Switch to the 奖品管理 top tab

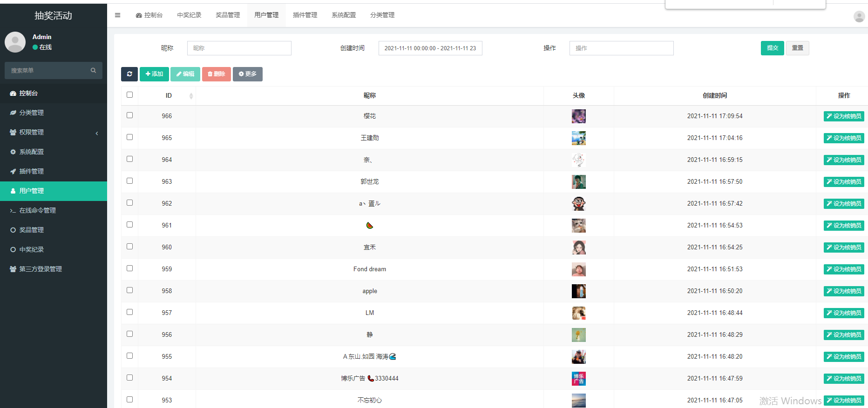[228, 15]
